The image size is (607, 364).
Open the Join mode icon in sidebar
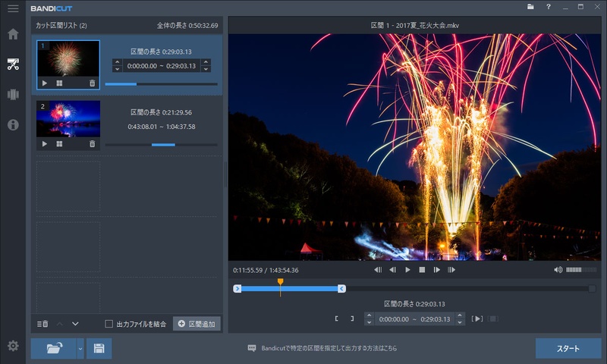[13, 95]
